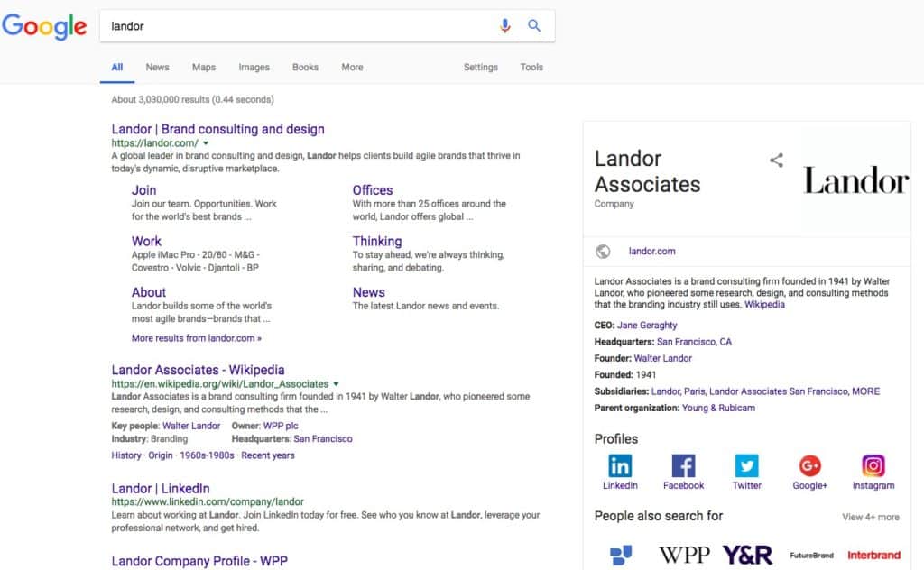Open Landor's LinkedIn profile icon
Viewport: 924px width, 570px height.
[x=620, y=465]
